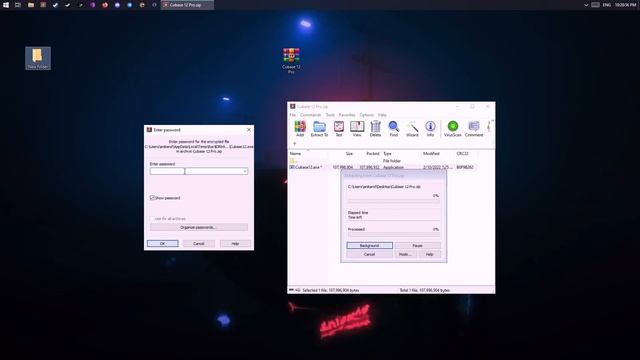640x360 pixels.
Task: Click the View book icon in WinRAR
Action: [x=357, y=129]
